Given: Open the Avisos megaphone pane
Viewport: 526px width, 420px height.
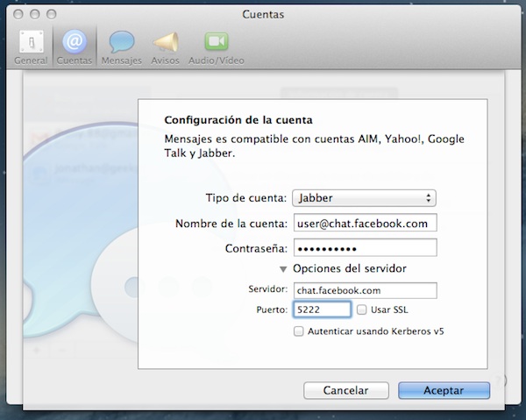Looking at the screenshot, I should point(165,46).
